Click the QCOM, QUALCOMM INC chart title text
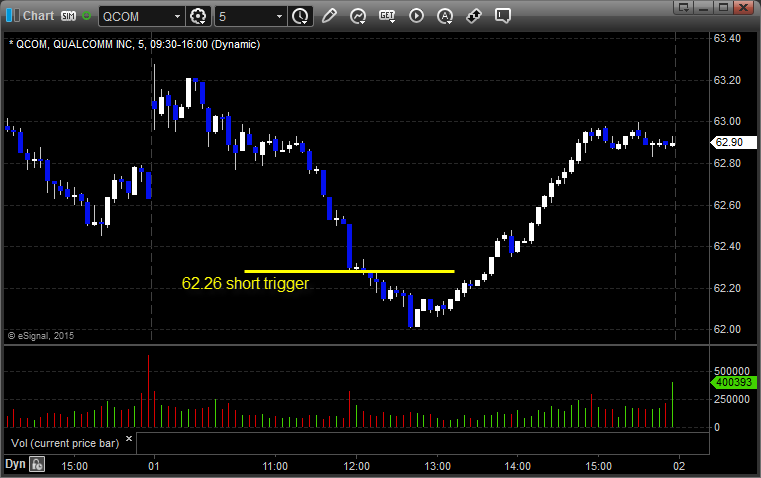The image size is (761, 478). [x=134, y=45]
